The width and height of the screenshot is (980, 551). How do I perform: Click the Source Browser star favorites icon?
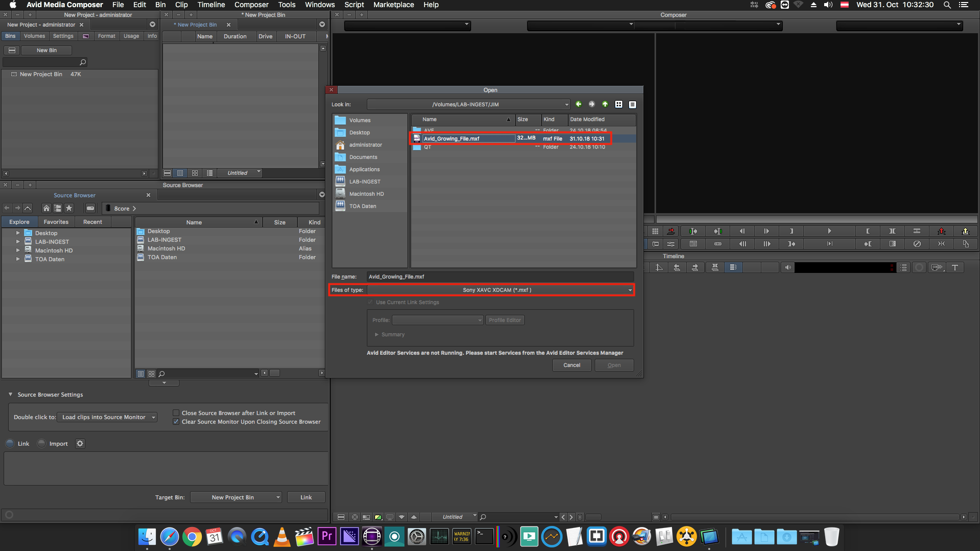69,208
